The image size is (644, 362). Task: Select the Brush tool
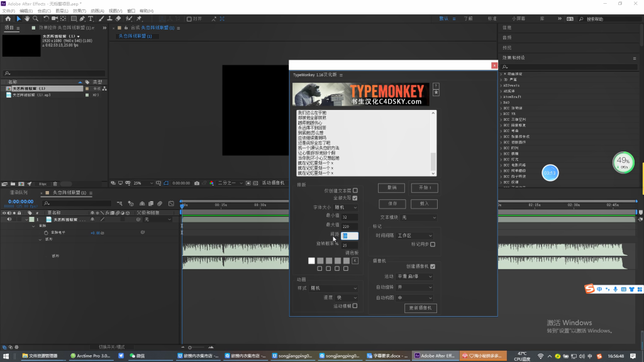(x=101, y=18)
